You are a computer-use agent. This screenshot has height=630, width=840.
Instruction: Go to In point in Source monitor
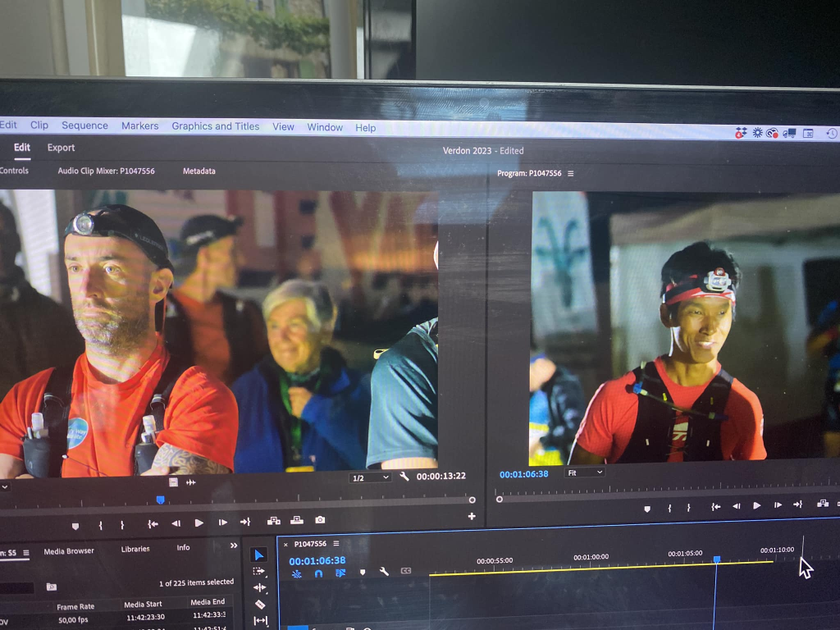[x=153, y=524]
